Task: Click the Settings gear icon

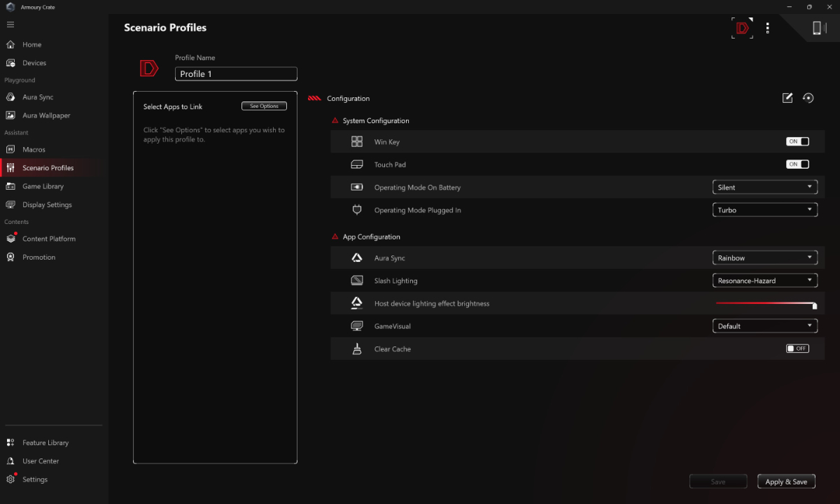Action: click(x=10, y=479)
